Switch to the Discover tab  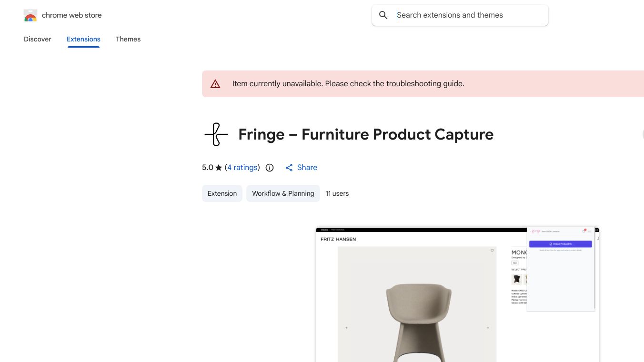coord(38,39)
